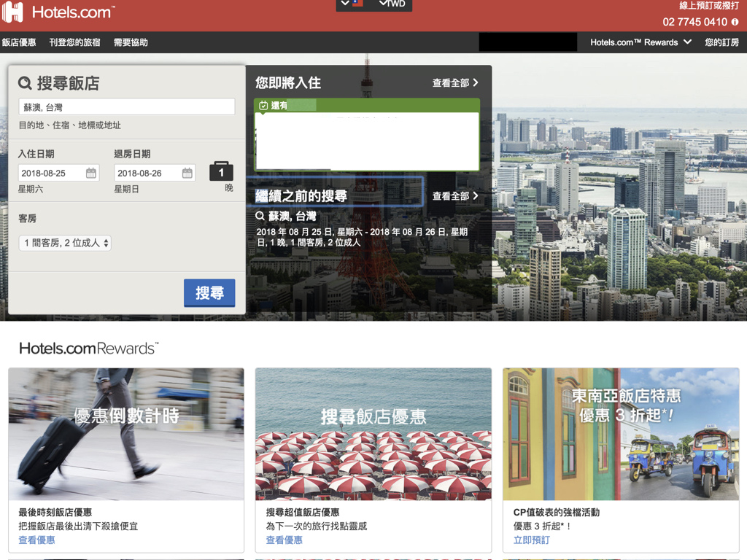The width and height of the screenshot is (747, 560).
Task: Open the 刊登您的旅宿 menu item
Action: tap(75, 42)
